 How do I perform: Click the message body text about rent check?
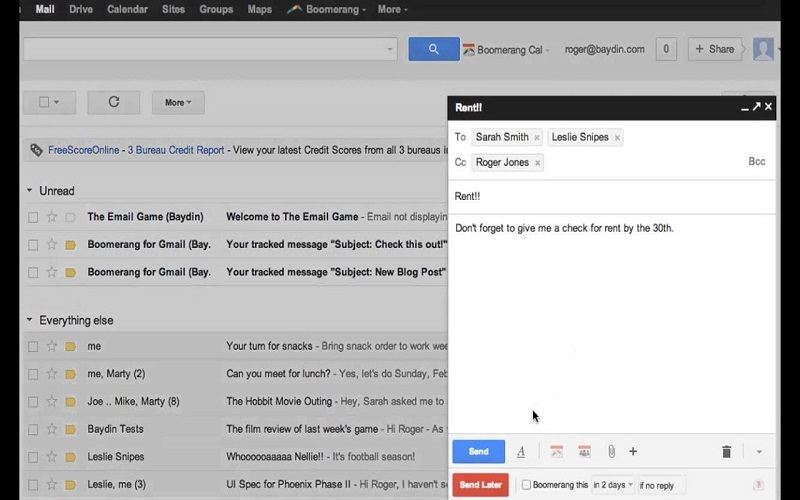point(564,228)
